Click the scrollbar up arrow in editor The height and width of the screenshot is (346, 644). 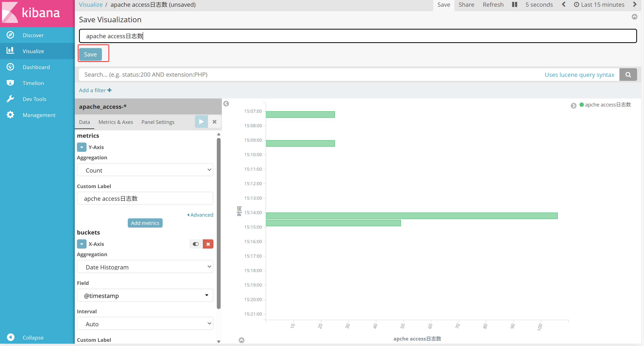click(x=219, y=134)
